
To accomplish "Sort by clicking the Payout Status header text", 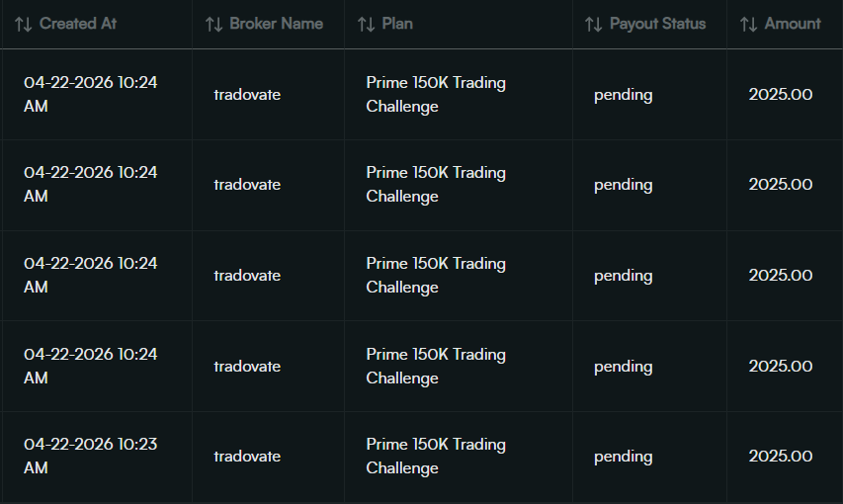I will pos(657,24).
